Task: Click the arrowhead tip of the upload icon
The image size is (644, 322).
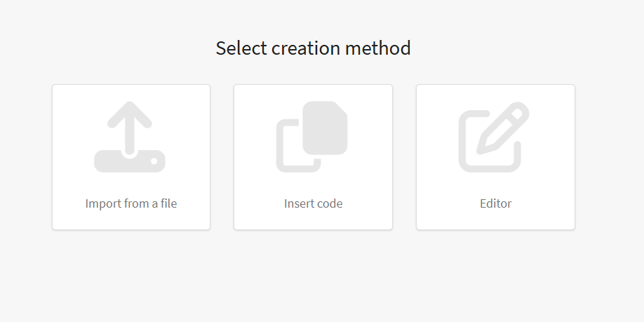Action: coord(130,105)
